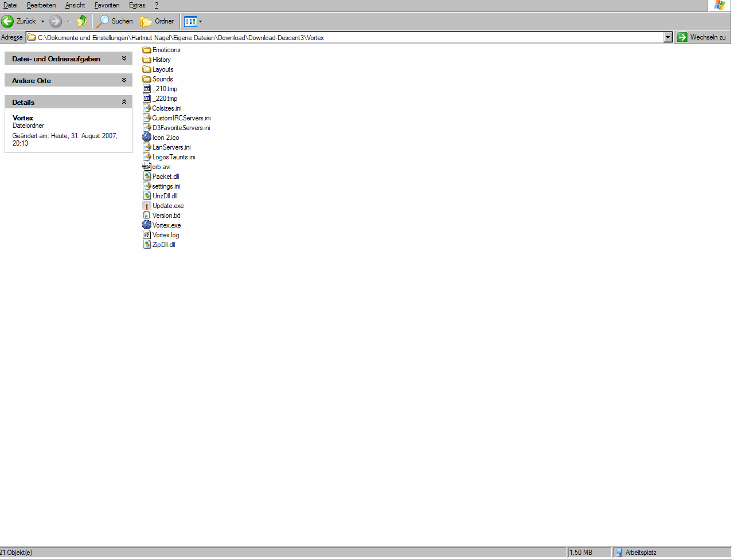Open the address bar dropdown arrow
Viewport: 734px width, 560px height.
[x=667, y=37]
